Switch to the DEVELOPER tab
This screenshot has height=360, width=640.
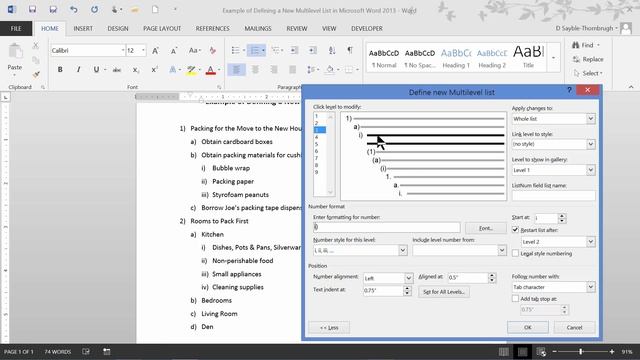367,29
